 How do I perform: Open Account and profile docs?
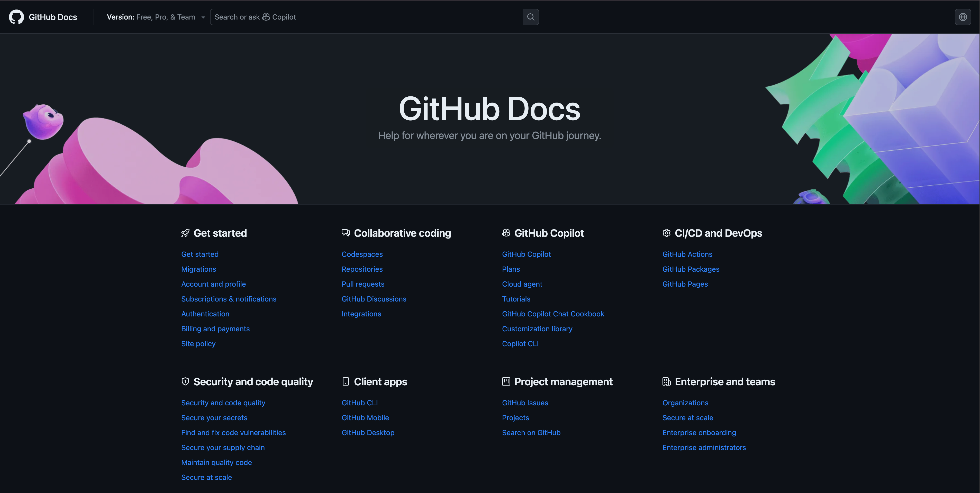(213, 284)
